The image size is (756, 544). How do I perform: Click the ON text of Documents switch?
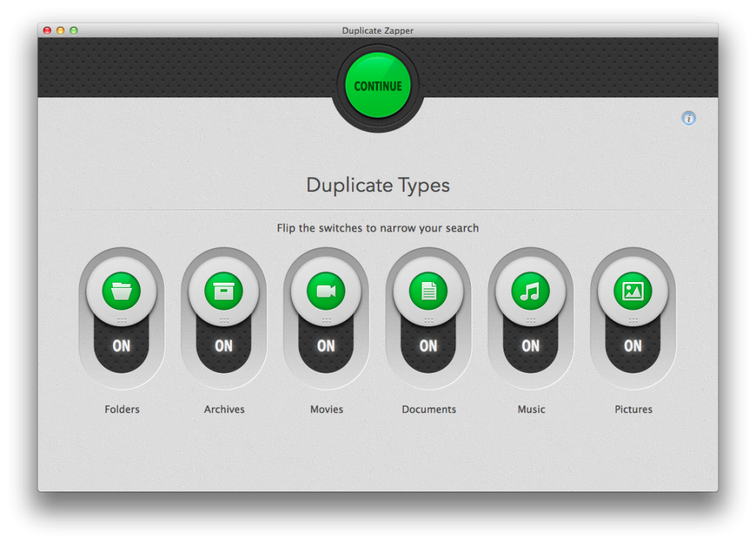pyautogui.click(x=428, y=345)
